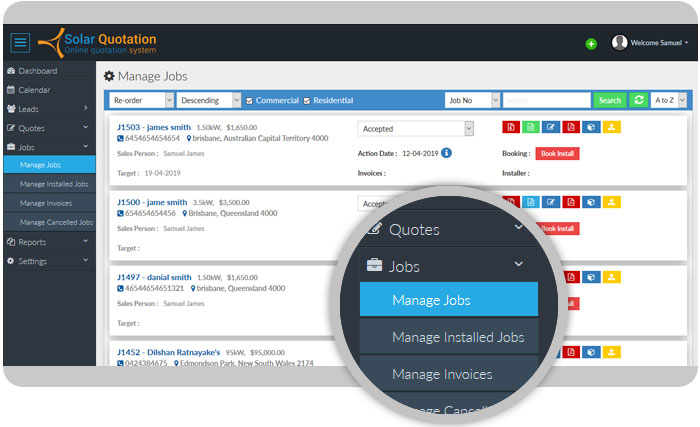Select Manage Installed Jobs in the sidebar
Viewport: 700px width, 427px height.
54,184
